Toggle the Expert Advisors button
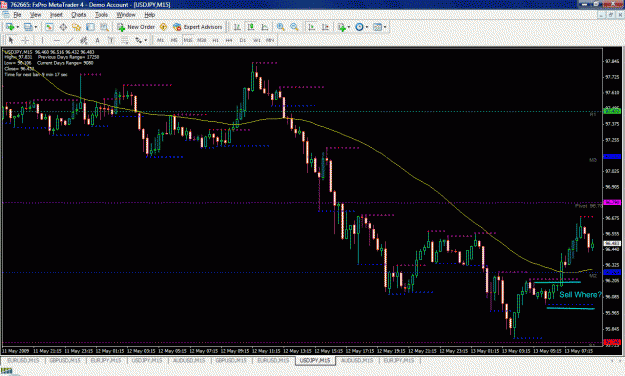The height and width of the screenshot is (376, 625). (x=198, y=27)
